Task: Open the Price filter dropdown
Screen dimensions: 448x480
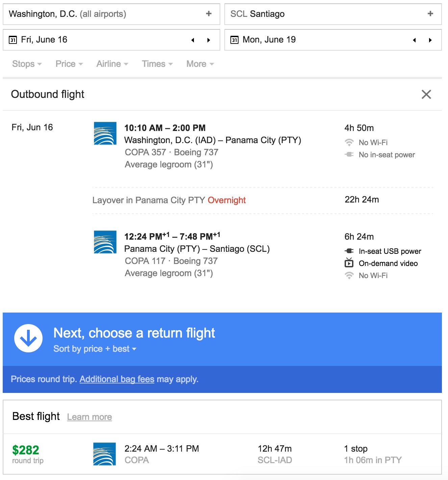Action: coord(69,64)
